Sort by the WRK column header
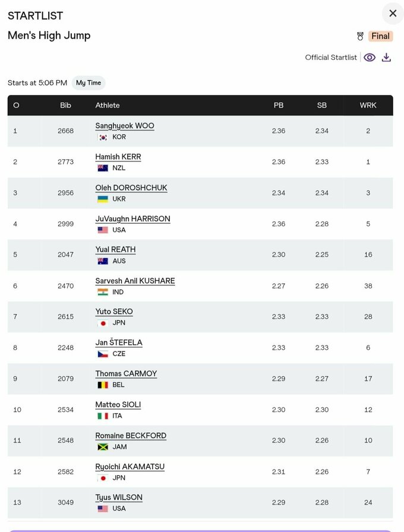Screen dimensions: 404x532 tap(368, 105)
